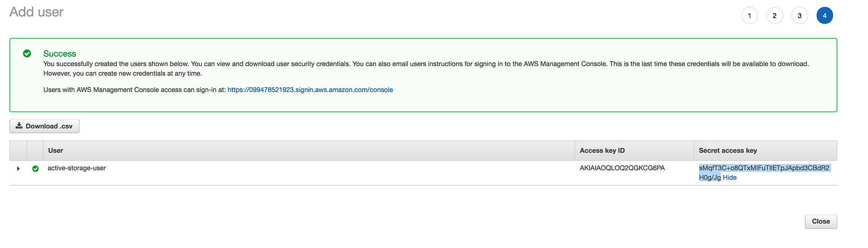
Task: Hide the secret access key
Action: click(x=730, y=178)
